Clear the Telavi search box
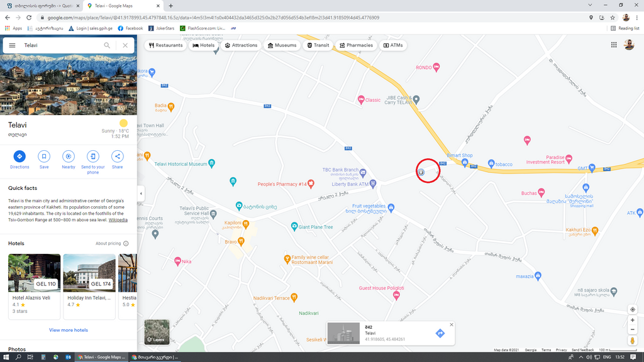The image size is (644, 362). [125, 45]
